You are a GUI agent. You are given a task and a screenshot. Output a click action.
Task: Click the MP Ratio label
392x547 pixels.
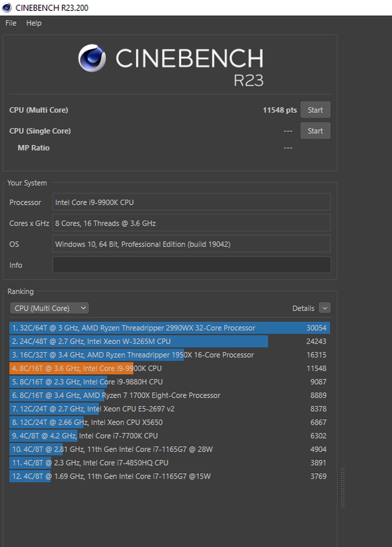(x=33, y=148)
